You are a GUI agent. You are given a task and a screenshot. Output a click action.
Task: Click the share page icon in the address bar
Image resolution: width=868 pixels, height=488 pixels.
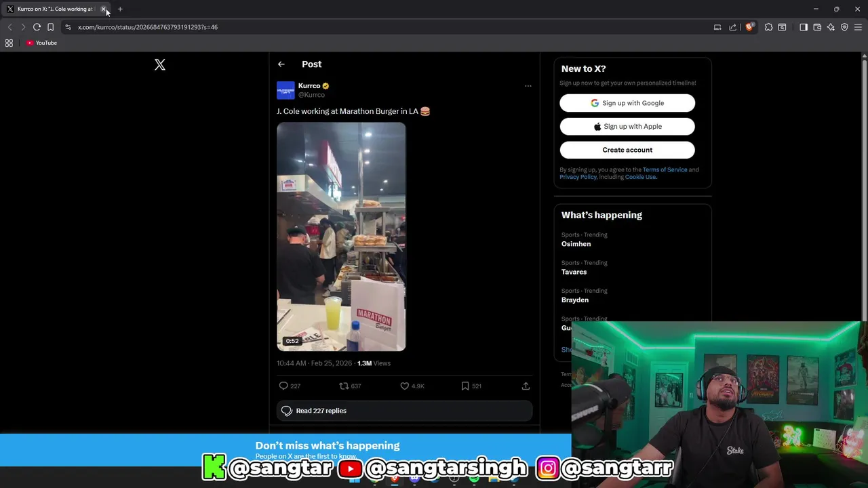point(732,27)
